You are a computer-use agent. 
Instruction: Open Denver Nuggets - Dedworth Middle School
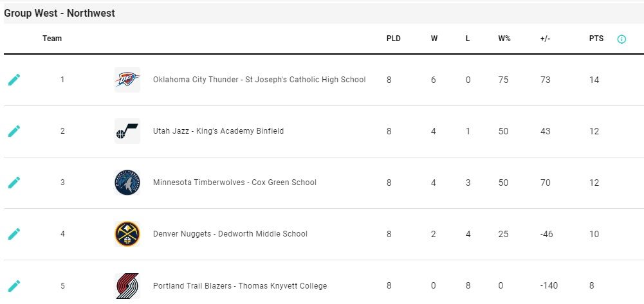point(230,234)
